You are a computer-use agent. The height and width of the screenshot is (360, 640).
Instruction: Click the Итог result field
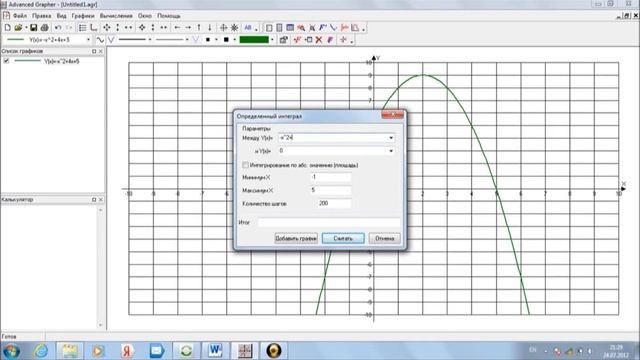coord(329,222)
